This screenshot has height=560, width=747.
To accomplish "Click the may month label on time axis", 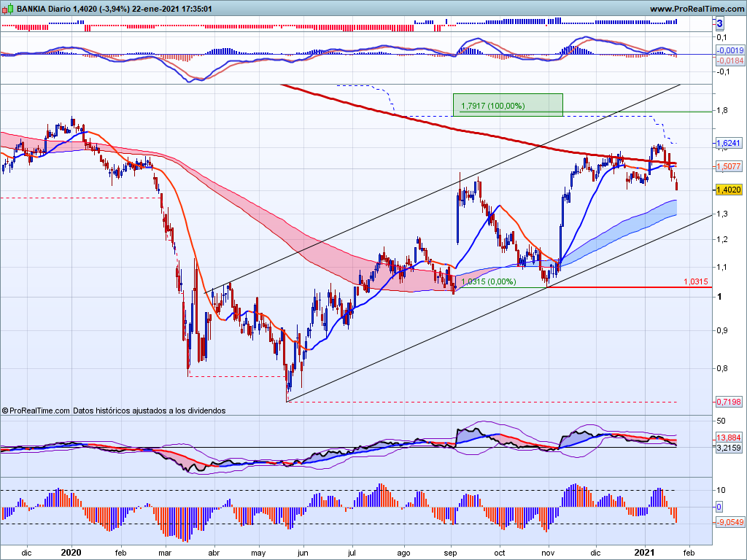I will pyautogui.click(x=258, y=553).
